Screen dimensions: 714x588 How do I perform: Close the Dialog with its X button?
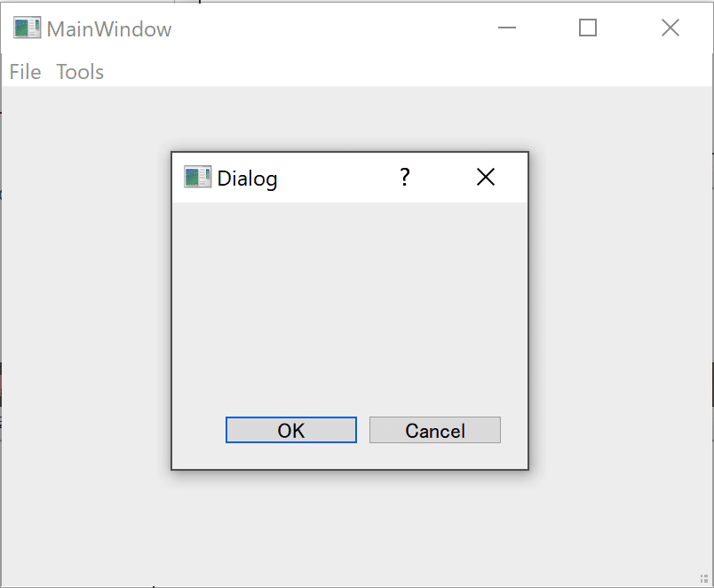(x=485, y=178)
